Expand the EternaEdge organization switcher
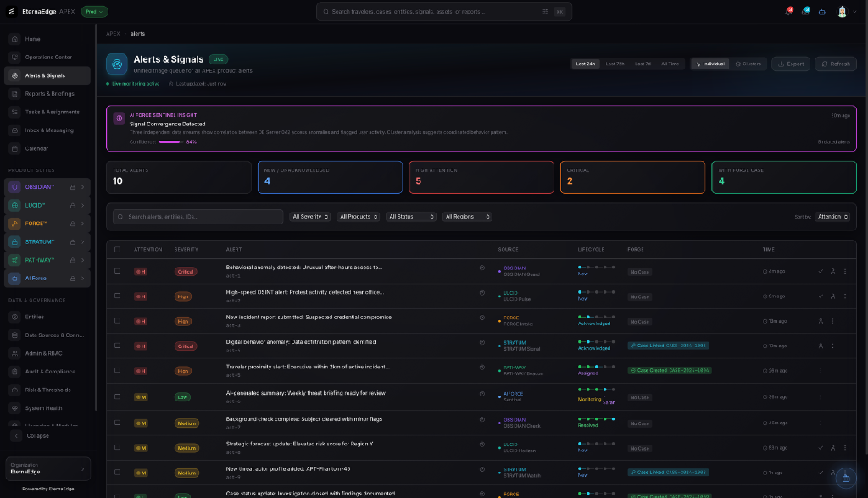Viewport: 868px width, 498px height. coord(47,468)
